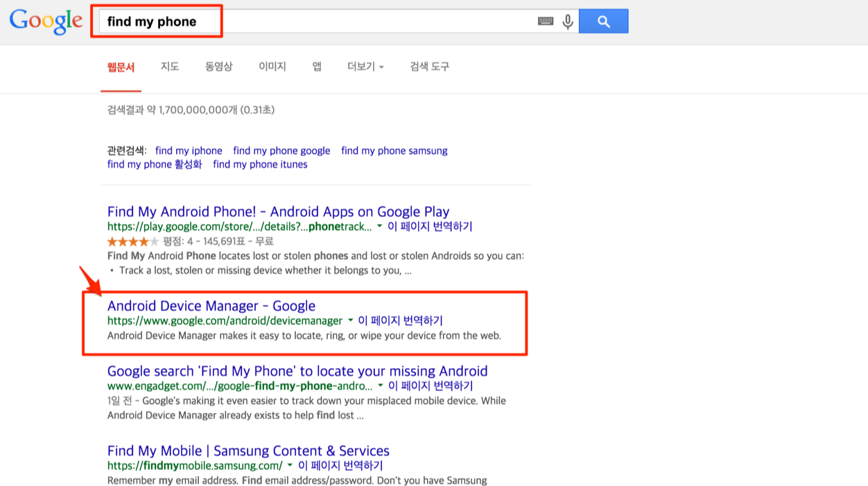Open 'Find My Android Phone! - Android Apps' result
This screenshot has width=868, height=486.
278,211
